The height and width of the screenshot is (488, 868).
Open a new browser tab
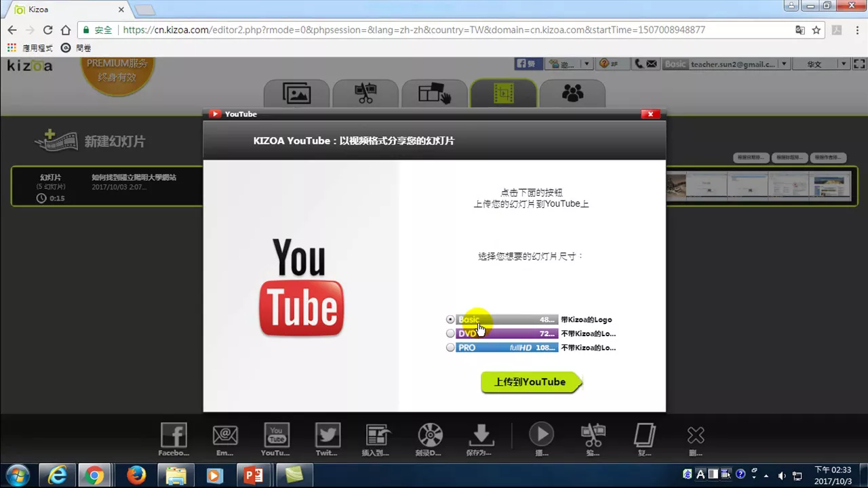coord(144,9)
